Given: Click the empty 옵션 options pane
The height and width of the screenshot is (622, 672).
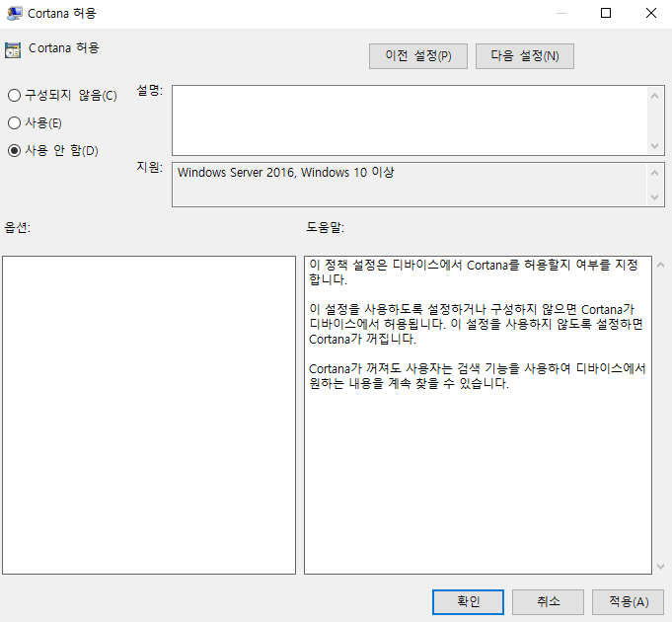Looking at the screenshot, I should (x=149, y=415).
